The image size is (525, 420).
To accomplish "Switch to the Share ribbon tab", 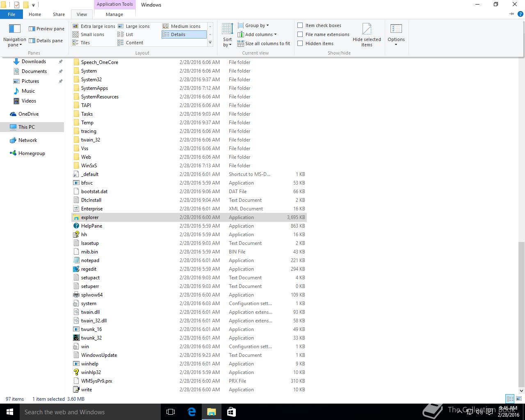I will [59, 14].
